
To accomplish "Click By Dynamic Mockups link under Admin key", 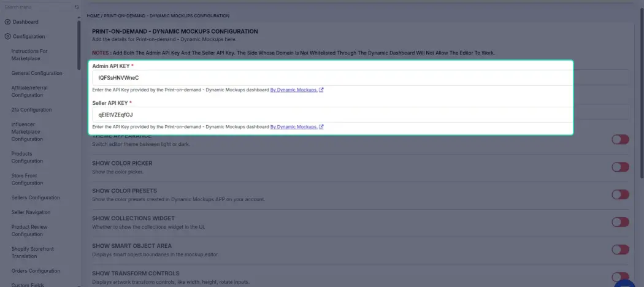I will tap(294, 90).
